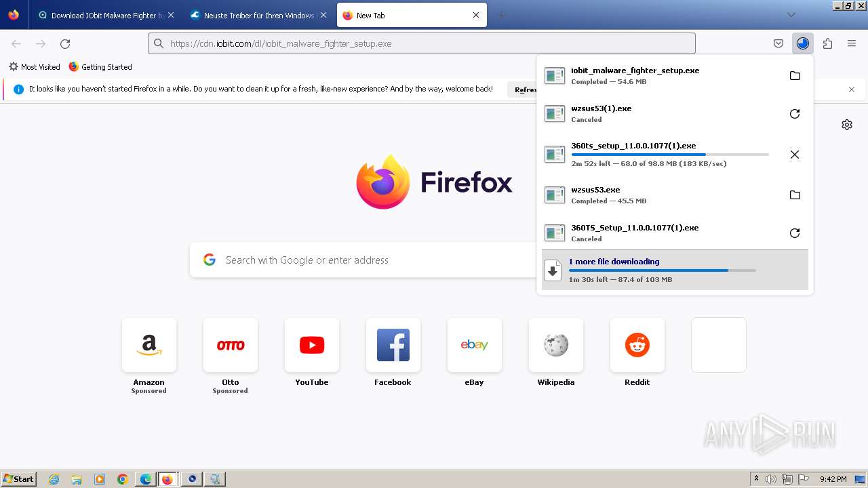Image resolution: width=868 pixels, height=488 pixels.
Task: Click the Refresh Firefox button in notification
Action: (523, 89)
